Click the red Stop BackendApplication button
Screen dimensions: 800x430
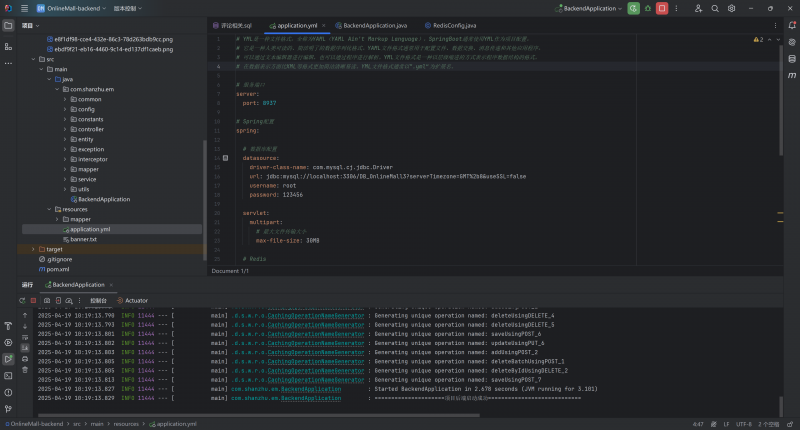(x=662, y=8)
